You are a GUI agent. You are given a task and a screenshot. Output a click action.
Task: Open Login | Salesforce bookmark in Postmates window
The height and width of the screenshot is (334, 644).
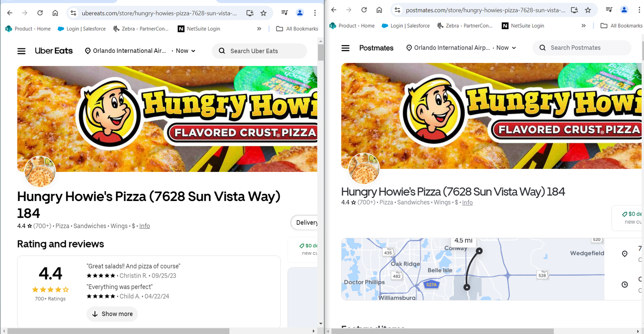pos(406,26)
